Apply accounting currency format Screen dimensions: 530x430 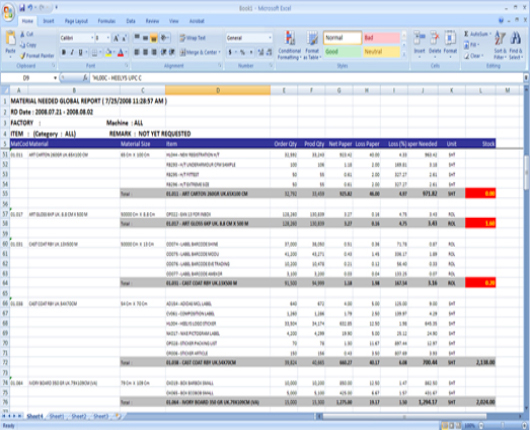click(x=230, y=52)
